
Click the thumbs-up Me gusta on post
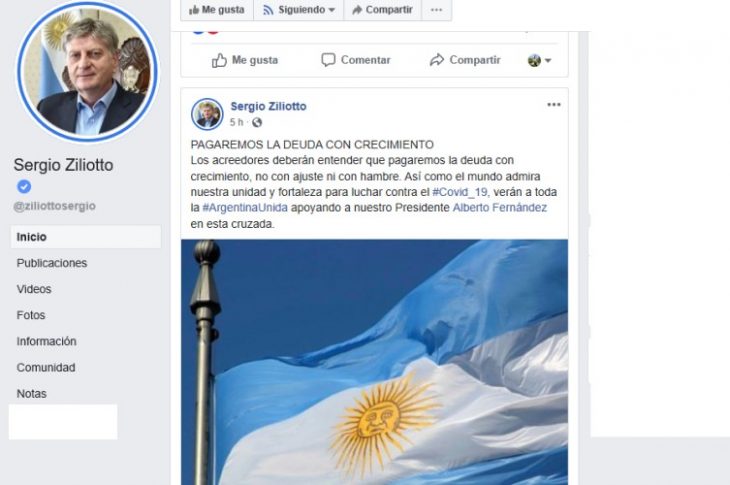245,60
